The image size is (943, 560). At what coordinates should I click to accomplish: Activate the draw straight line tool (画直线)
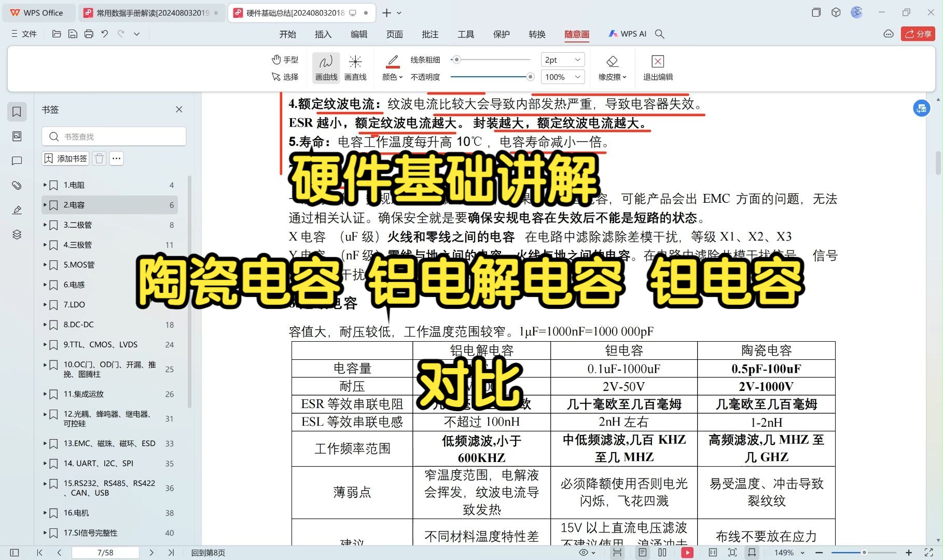click(x=355, y=68)
